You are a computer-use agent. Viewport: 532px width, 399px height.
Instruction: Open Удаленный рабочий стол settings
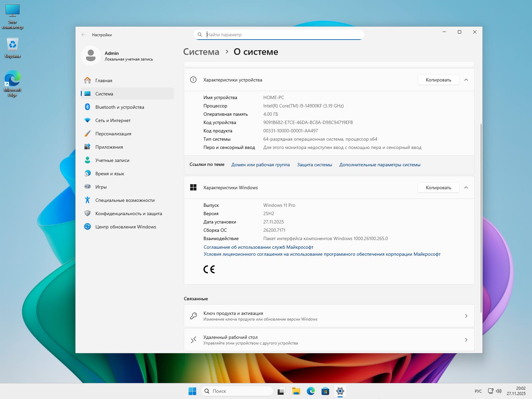(329, 340)
